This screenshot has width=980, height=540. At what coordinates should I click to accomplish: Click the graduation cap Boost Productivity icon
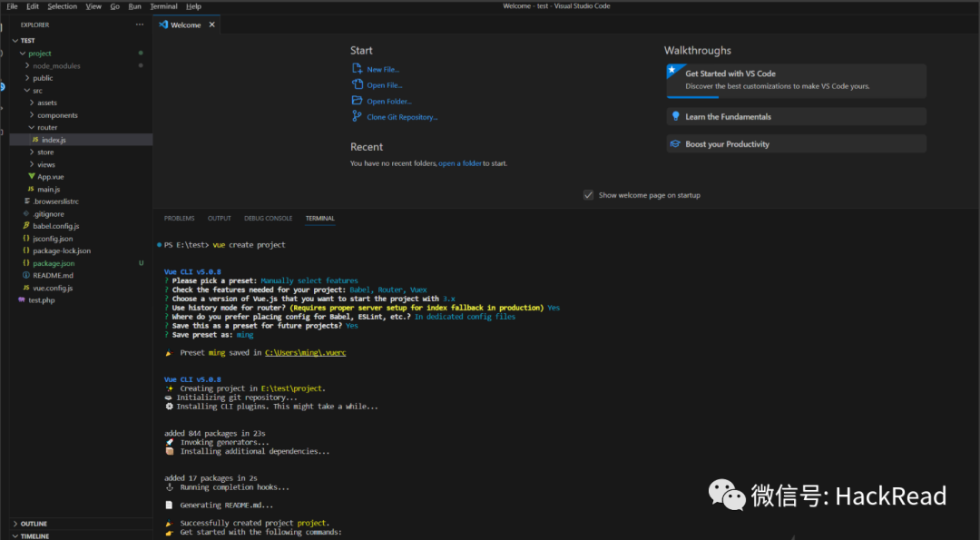tap(675, 143)
